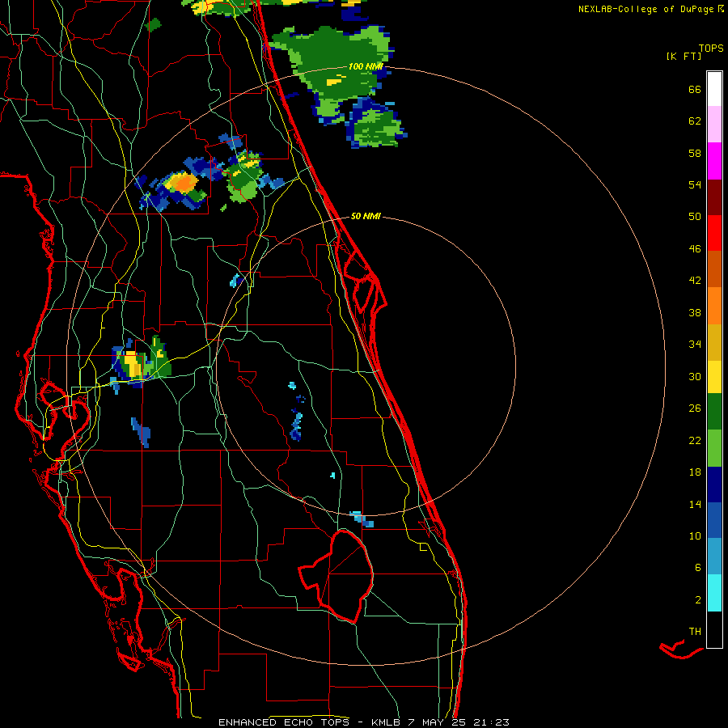Click the 26 value on the scale

tap(695, 408)
